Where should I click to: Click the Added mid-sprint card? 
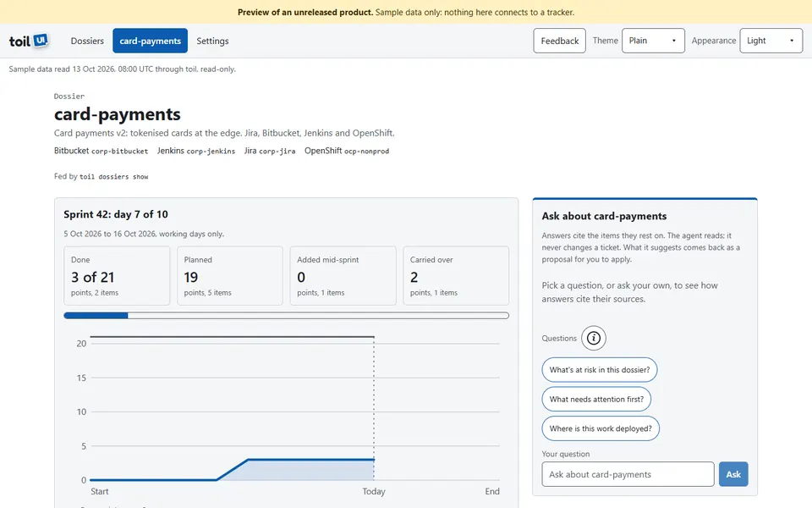coord(343,276)
